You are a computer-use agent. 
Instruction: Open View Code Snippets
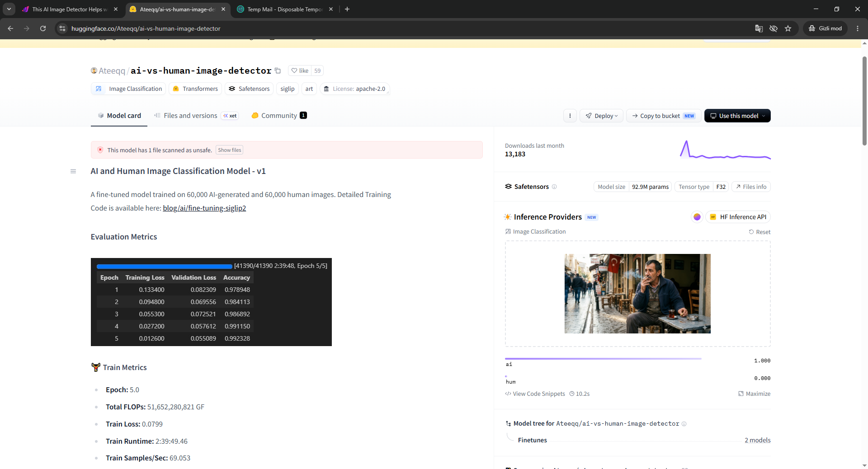[535, 394]
